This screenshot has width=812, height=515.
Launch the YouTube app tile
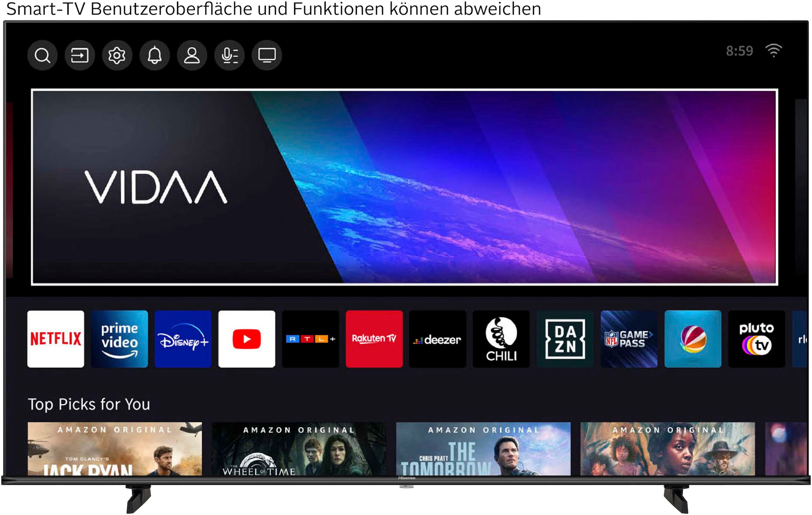pyautogui.click(x=247, y=339)
